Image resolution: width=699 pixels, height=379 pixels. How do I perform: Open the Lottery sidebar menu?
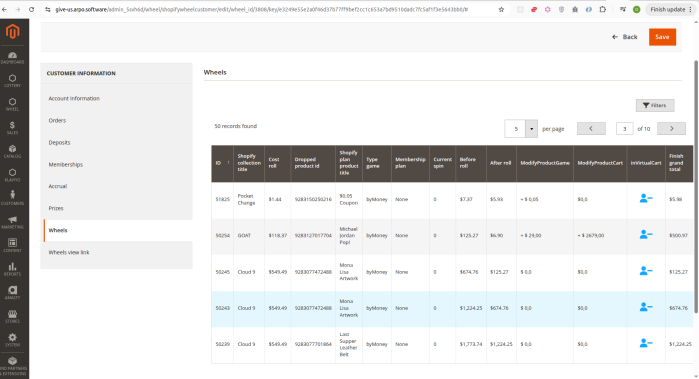tap(12, 81)
